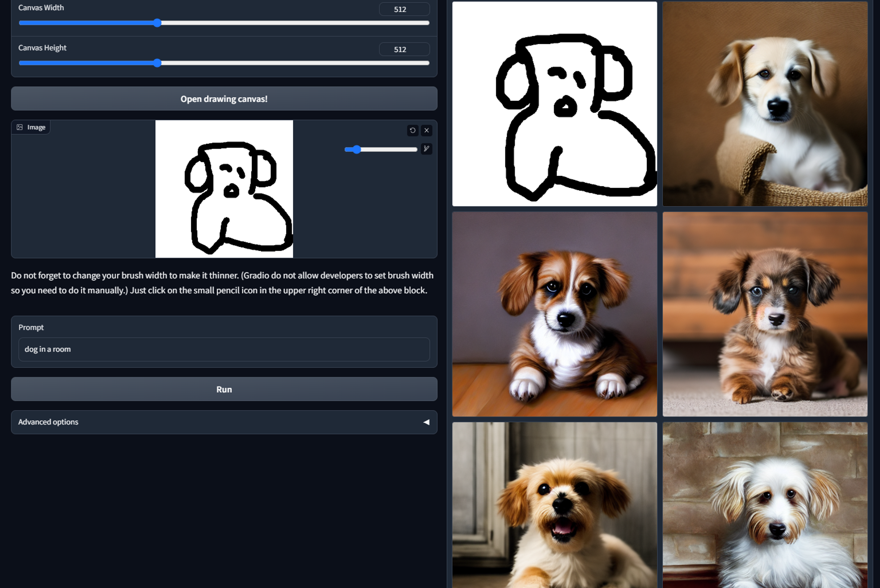Click the Canvas Height label text
This screenshot has width=880, height=588.
click(42, 48)
